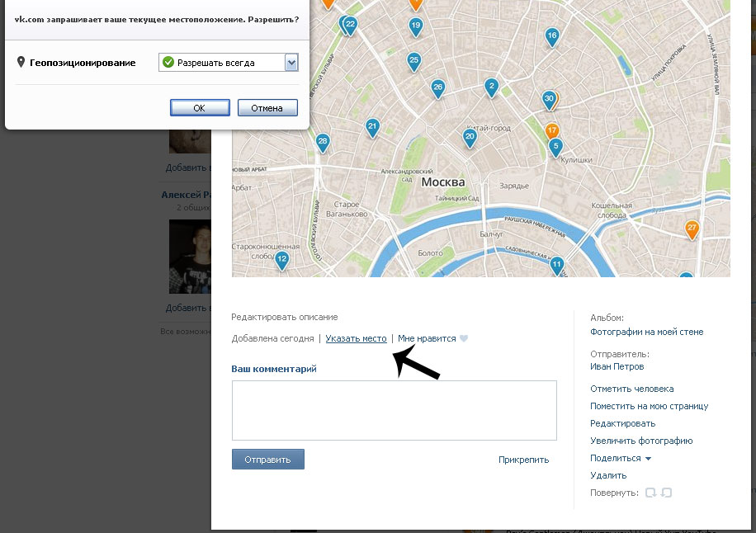756x533 pixels.
Task: Click the geolocation pin icon in the dialog
Action: pos(21,62)
